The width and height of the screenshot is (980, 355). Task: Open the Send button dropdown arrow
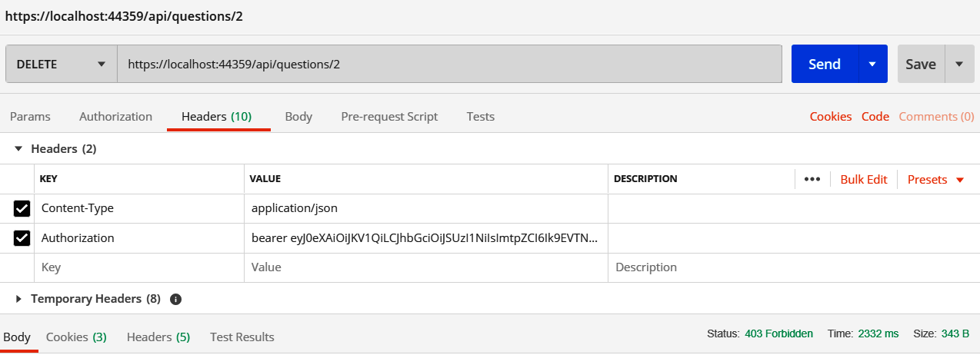(872, 64)
